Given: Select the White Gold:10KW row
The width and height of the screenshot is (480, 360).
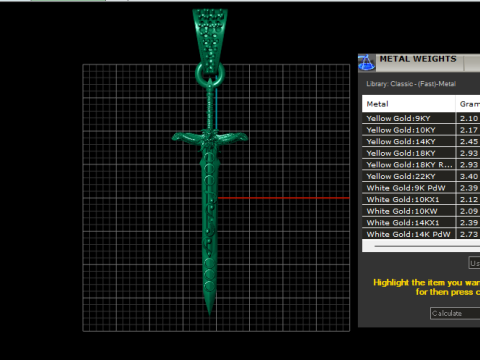Looking at the screenshot, I should point(421,211).
